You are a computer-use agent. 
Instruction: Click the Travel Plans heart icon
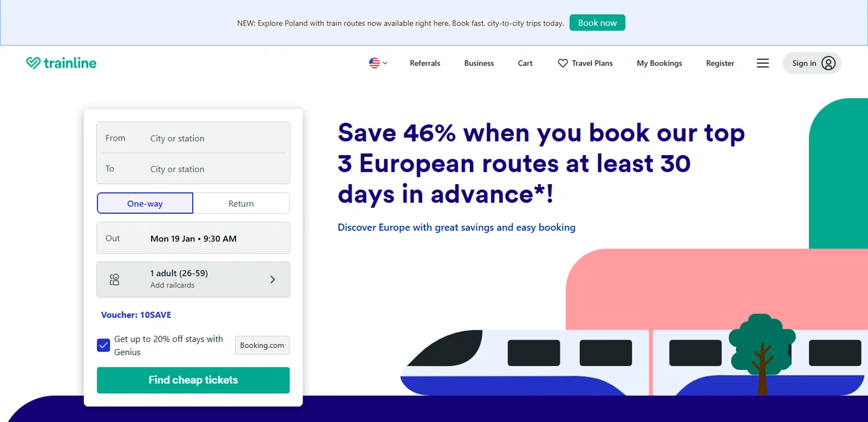point(562,63)
